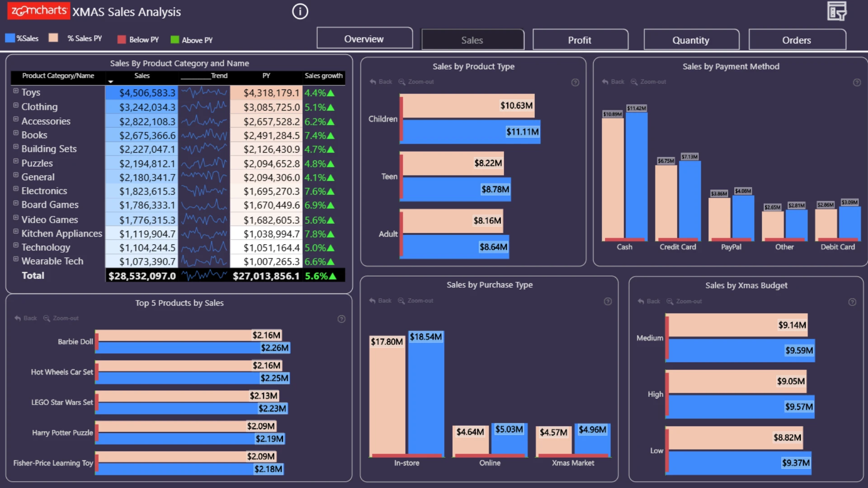The width and height of the screenshot is (868, 488).
Task: Select the Adult $8.16M peach bar
Action: click(453, 221)
